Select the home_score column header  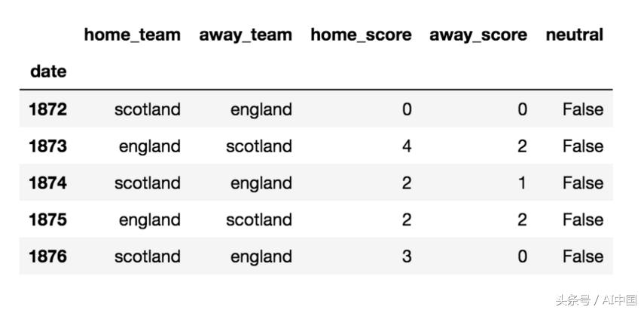[361, 35]
